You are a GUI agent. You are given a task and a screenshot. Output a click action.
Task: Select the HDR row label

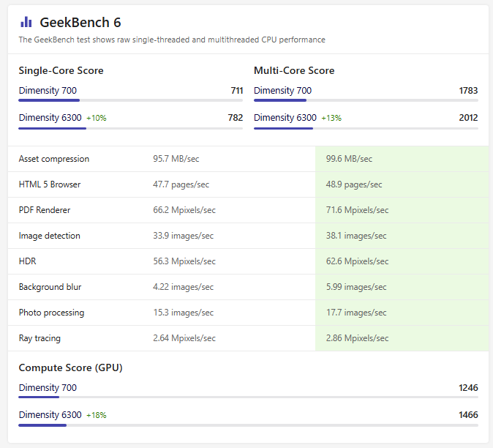[27, 261]
